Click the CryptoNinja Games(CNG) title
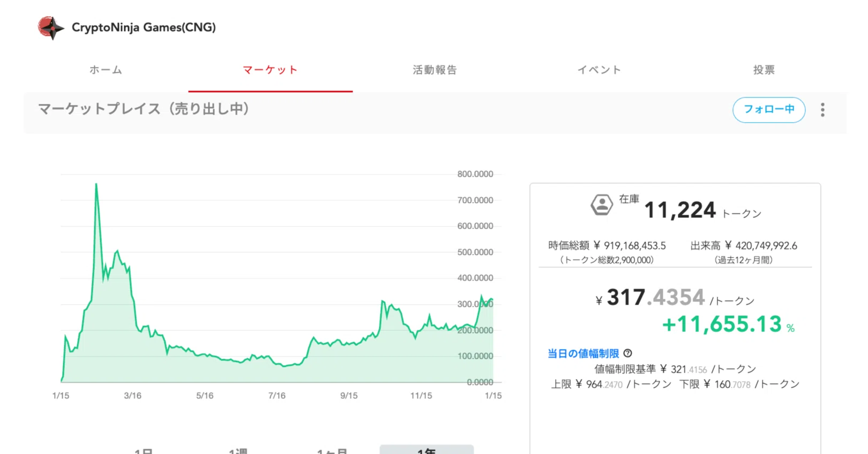This screenshot has height=454, width=868. [x=144, y=27]
